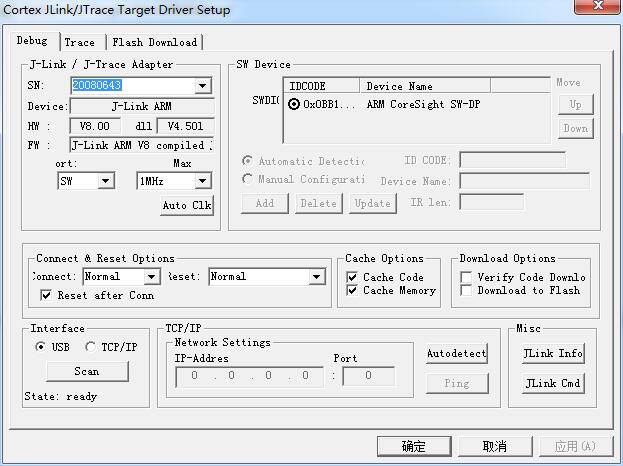Toggle the Cache Memory checkbox
The image size is (623, 466).
[x=352, y=290]
